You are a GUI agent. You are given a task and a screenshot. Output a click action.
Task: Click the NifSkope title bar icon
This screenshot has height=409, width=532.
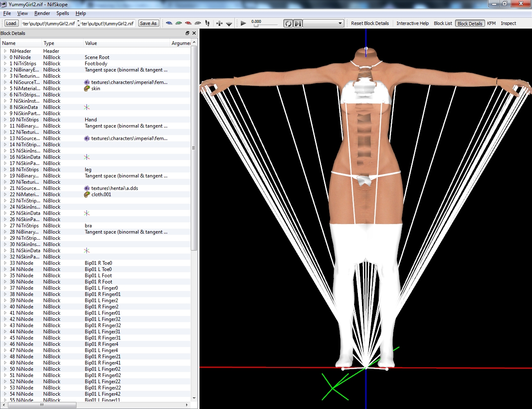click(x=4, y=4)
